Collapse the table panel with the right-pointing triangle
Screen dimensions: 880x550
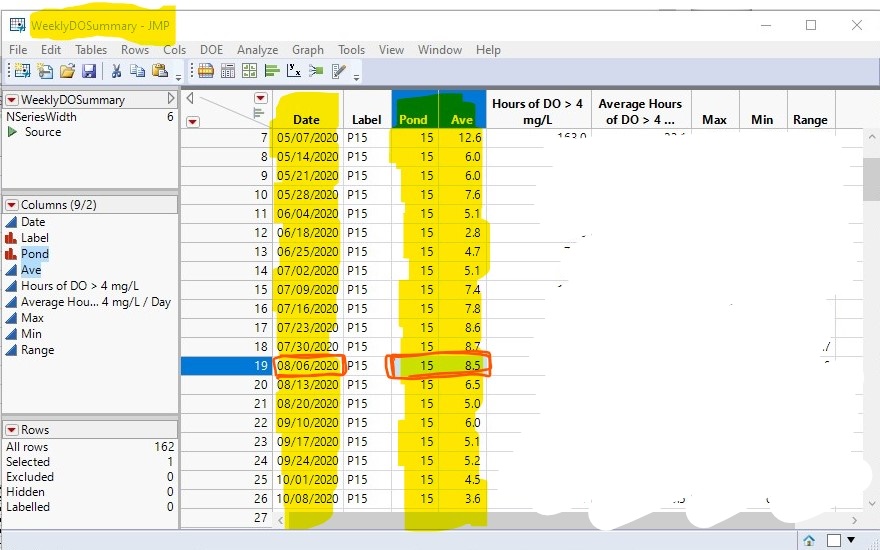[x=170, y=100]
